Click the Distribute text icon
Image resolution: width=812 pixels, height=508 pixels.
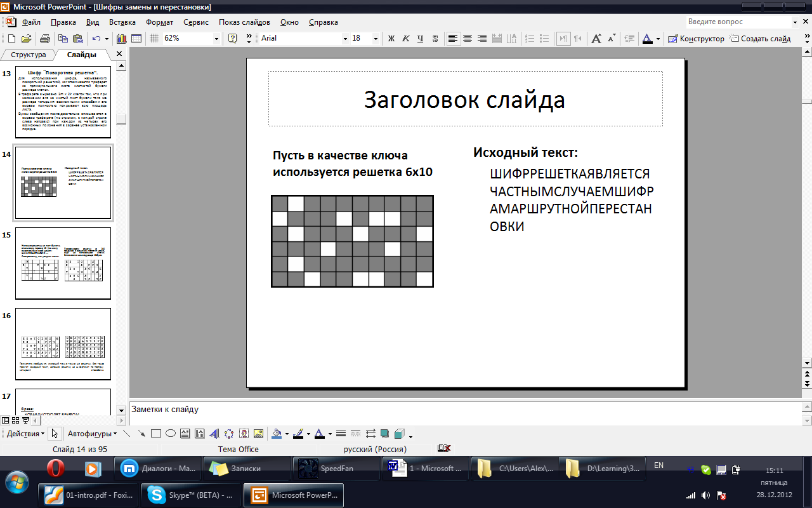497,38
